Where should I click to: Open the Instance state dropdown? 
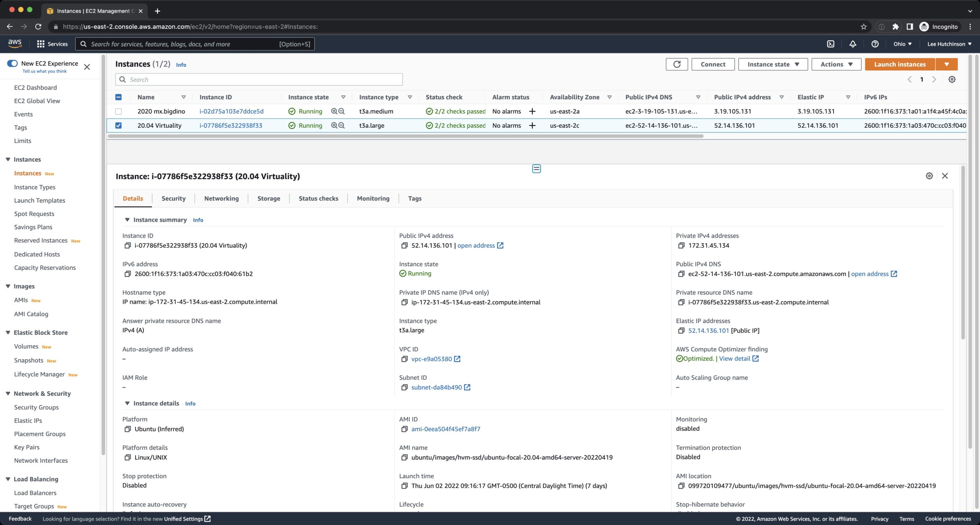coord(773,64)
